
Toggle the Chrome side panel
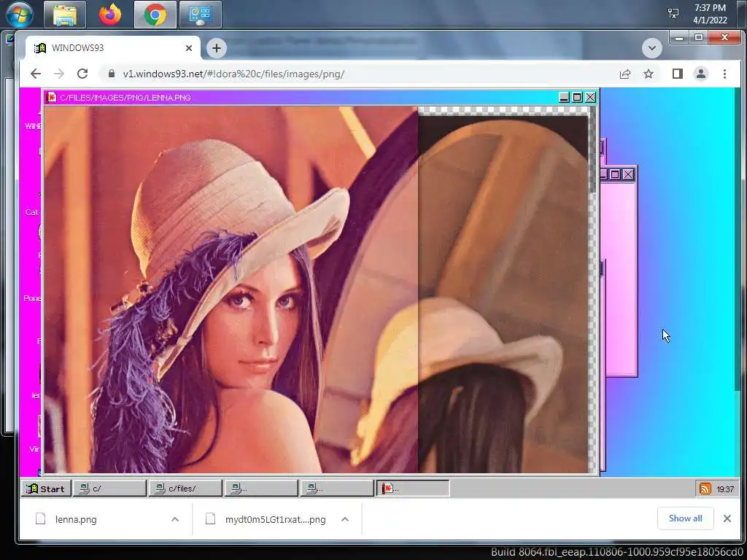point(678,74)
